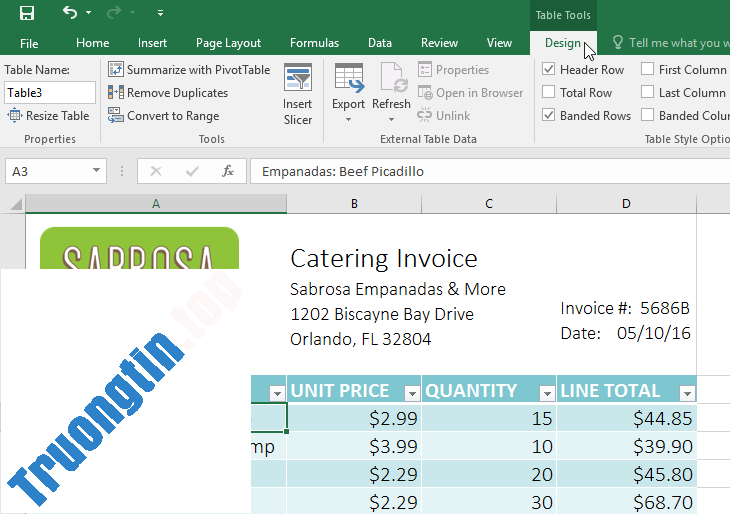Click Convert to Range
Screen dimensions: 730x514
[x=163, y=115]
